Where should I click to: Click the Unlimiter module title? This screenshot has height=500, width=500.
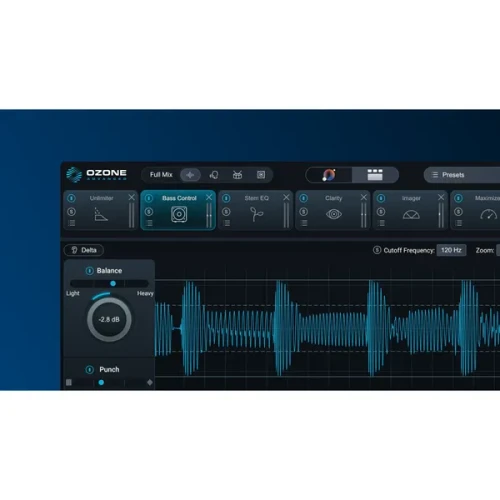[x=101, y=198]
